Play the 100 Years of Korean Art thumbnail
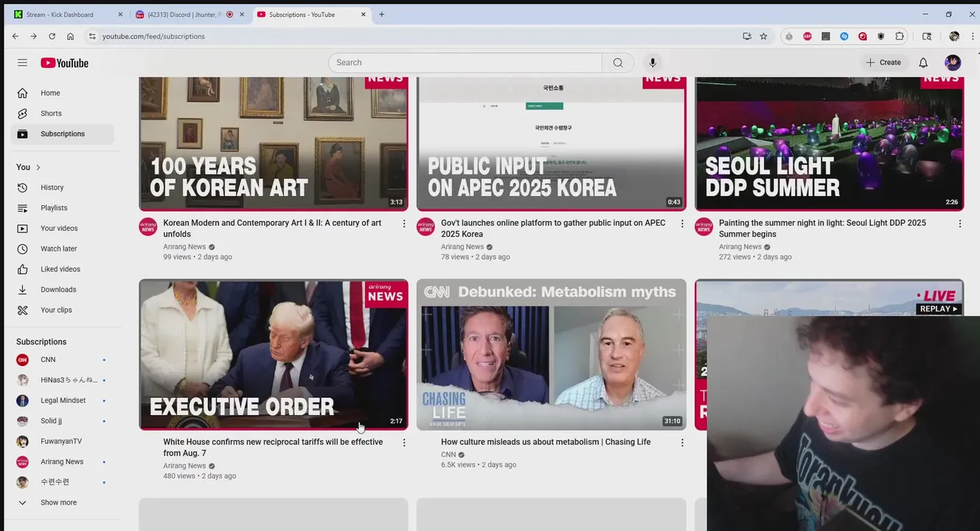This screenshot has height=531, width=980. pos(274,144)
